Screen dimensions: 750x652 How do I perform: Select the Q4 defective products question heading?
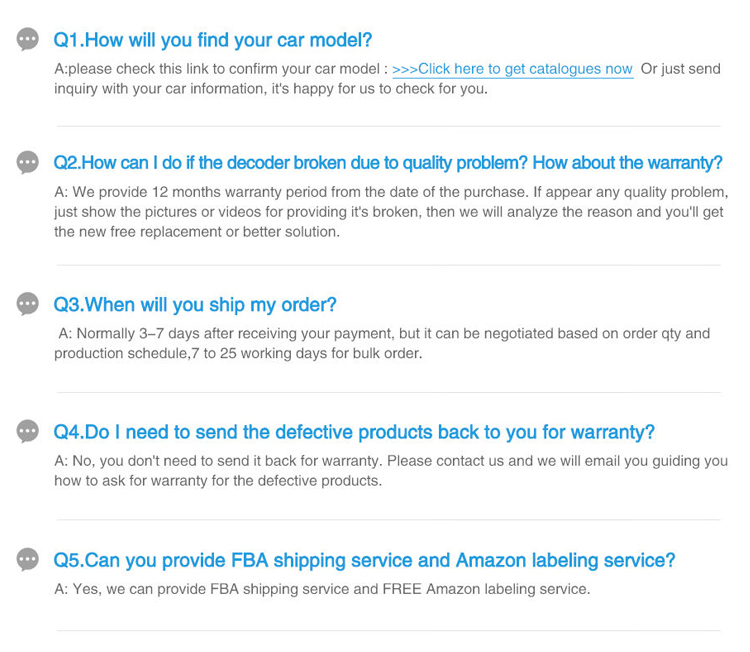pyautogui.click(x=354, y=432)
